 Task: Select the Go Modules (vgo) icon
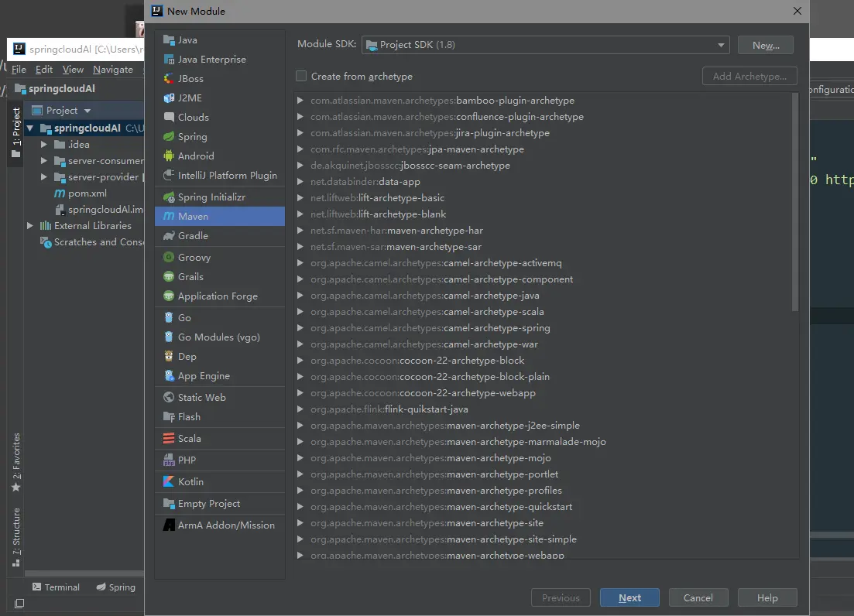169,337
